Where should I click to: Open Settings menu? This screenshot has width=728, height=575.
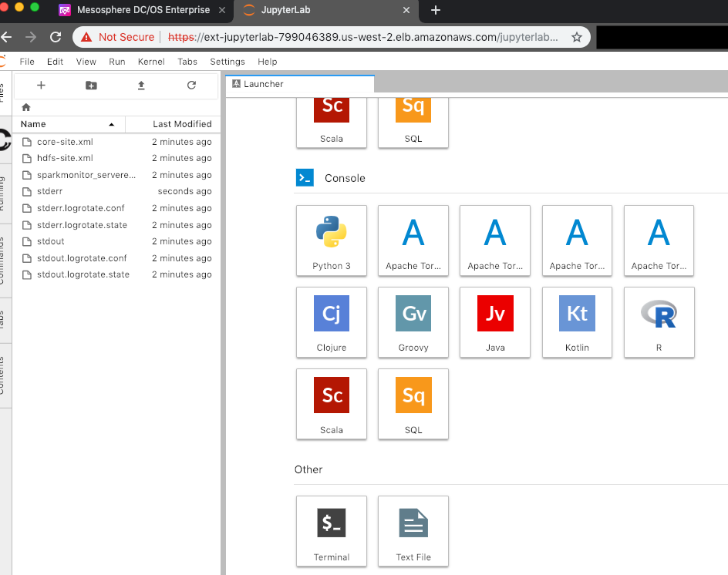point(227,62)
